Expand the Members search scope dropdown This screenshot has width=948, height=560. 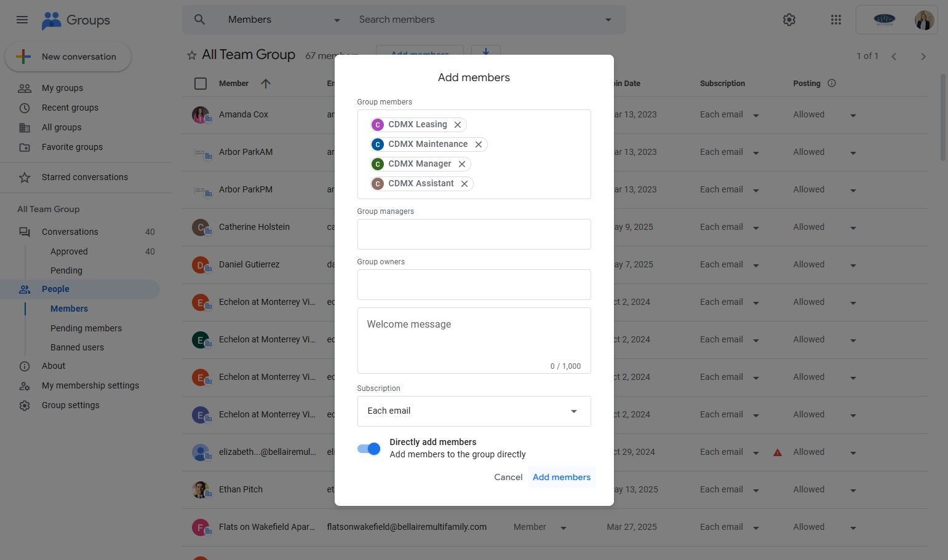[x=337, y=20]
